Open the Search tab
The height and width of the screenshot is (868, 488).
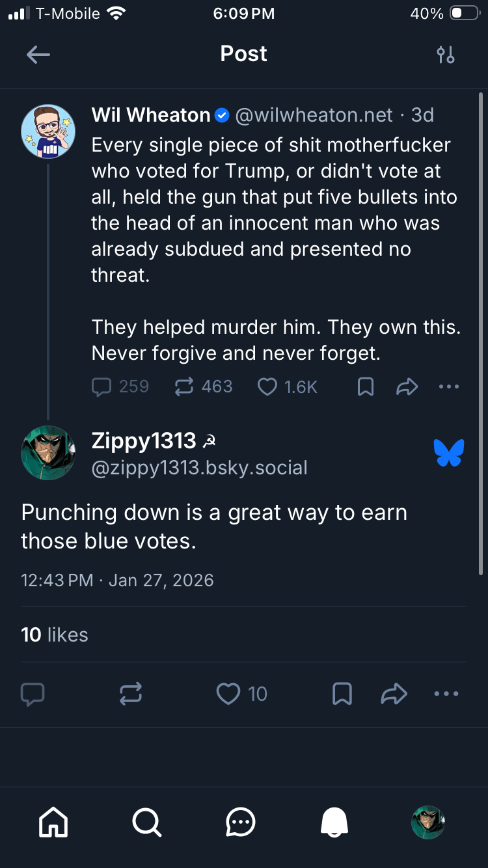pyautogui.click(x=146, y=822)
